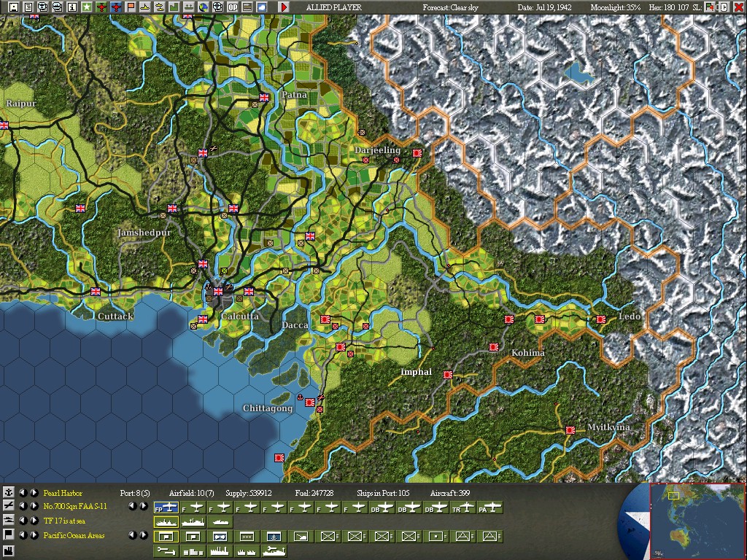Previous air unit arrow left of No.700 Sqn
Screen dimensions: 747x560
pyautogui.click(x=23, y=506)
